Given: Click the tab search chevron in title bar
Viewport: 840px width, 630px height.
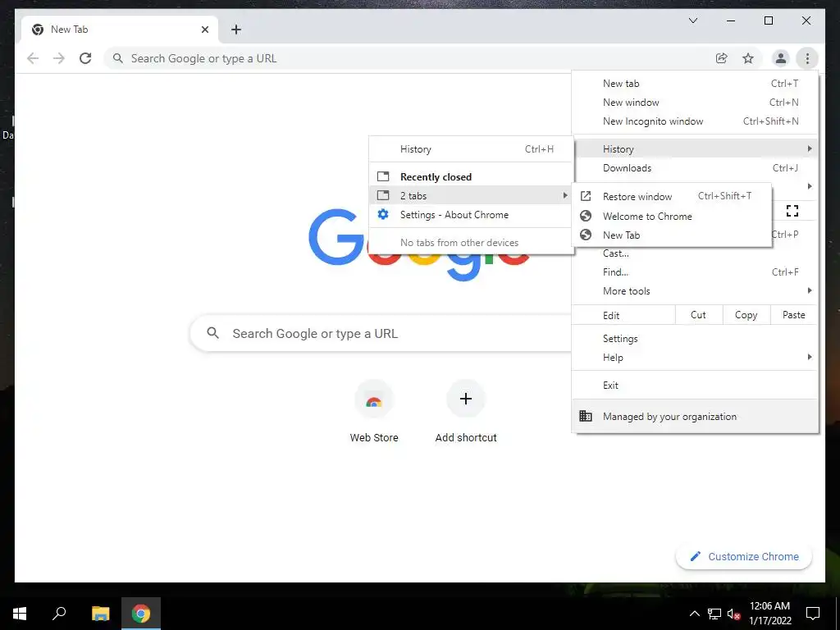Looking at the screenshot, I should pos(692,21).
